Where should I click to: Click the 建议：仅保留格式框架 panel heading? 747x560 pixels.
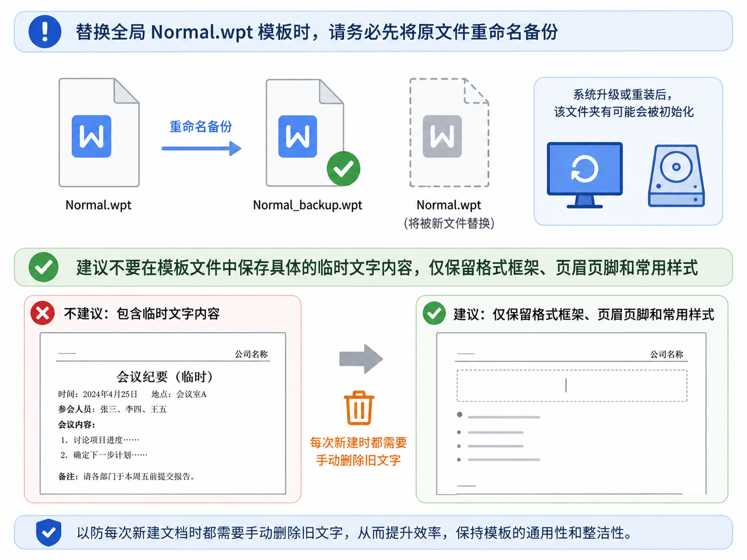click(x=584, y=314)
